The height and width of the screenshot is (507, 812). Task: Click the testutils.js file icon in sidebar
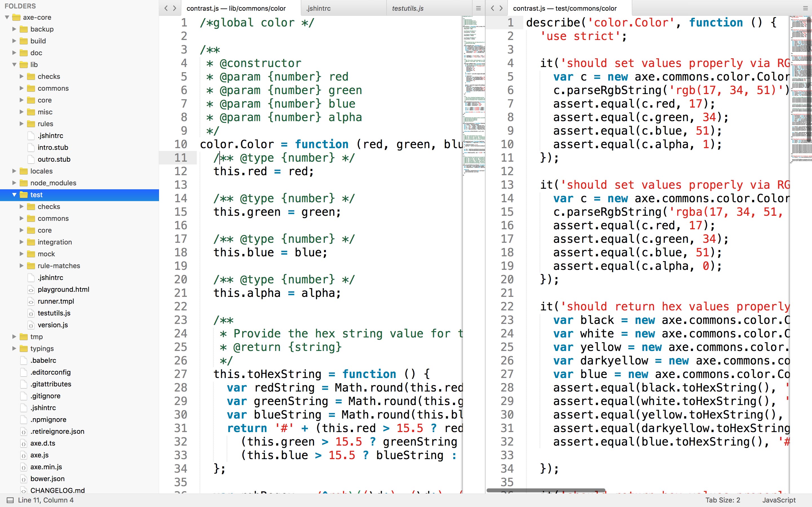click(x=31, y=313)
